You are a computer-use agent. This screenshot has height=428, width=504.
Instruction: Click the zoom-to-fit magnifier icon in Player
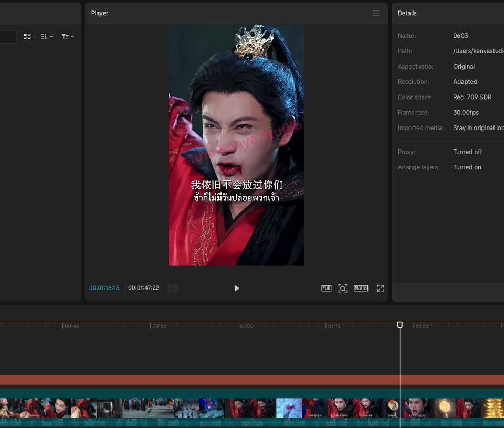tap(343, 288)
